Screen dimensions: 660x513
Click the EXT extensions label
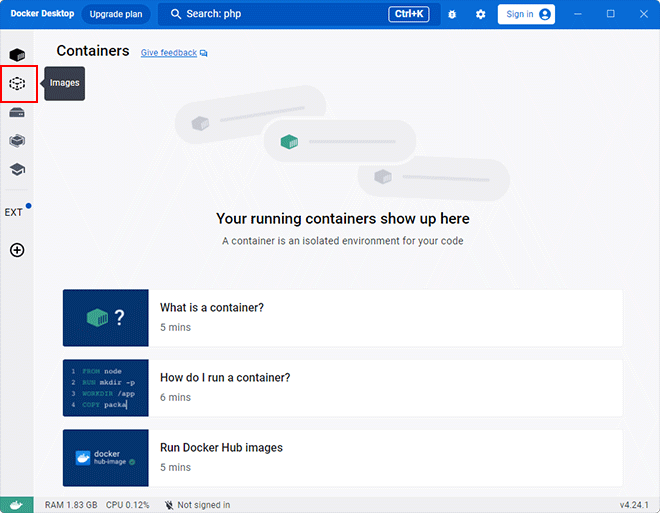13,212
